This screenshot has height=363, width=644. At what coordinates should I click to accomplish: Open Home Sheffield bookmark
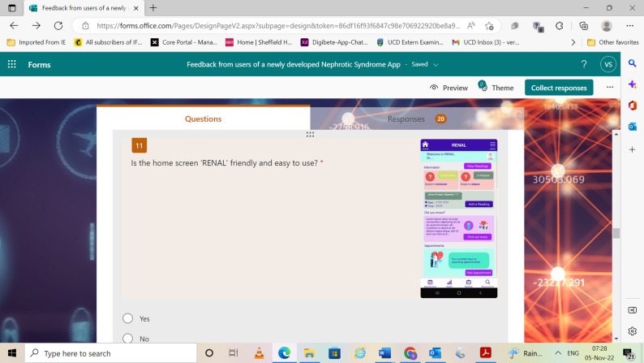coord(259,42)
